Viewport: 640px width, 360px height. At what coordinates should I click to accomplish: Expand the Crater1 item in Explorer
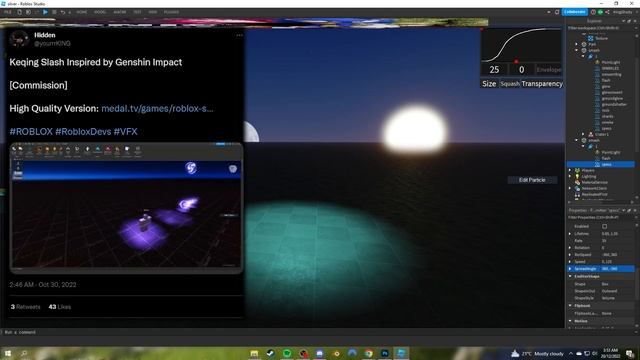point(583,134)
